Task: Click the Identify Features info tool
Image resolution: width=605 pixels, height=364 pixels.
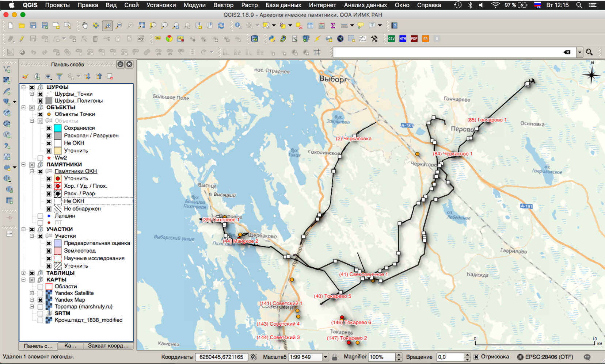Action: click(238, 26)
